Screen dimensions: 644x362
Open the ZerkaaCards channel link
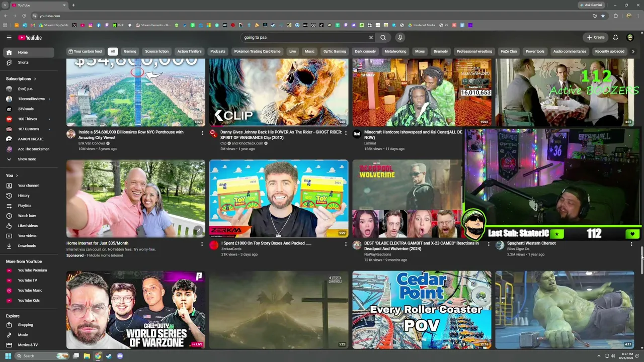click(231, 249)
